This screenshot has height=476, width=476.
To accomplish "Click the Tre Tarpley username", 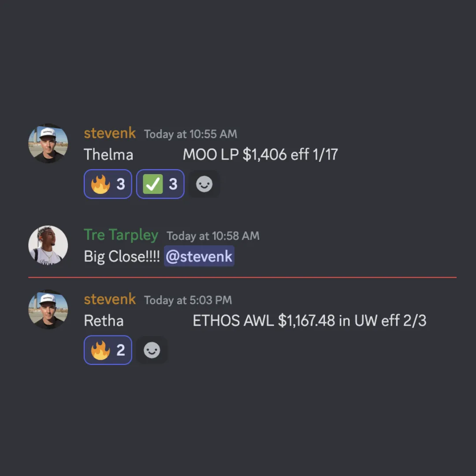I will pyautogui.click(x=121, y=235).
